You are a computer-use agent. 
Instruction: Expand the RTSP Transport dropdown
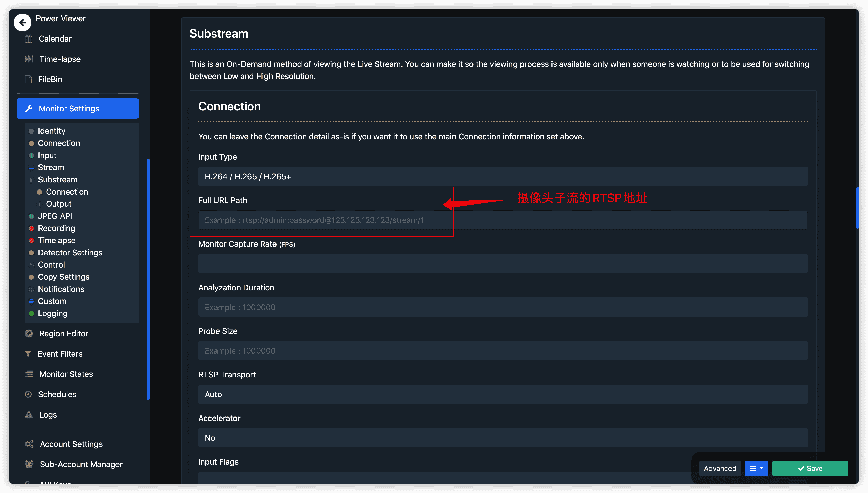coord(503,394)
